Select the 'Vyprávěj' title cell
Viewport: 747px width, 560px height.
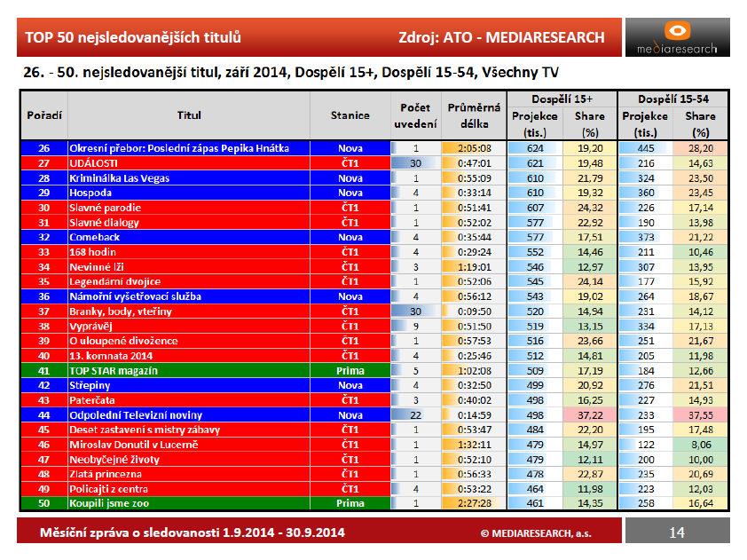189,326
